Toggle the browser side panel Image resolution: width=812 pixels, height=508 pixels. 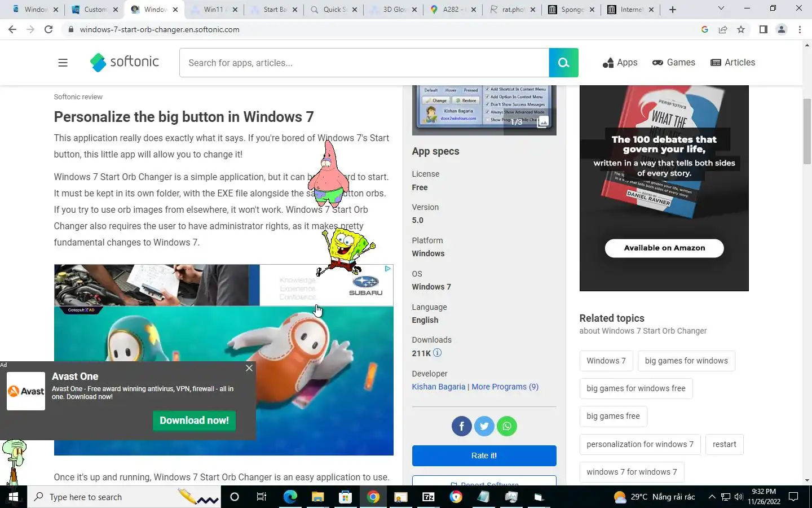point(763,29)
